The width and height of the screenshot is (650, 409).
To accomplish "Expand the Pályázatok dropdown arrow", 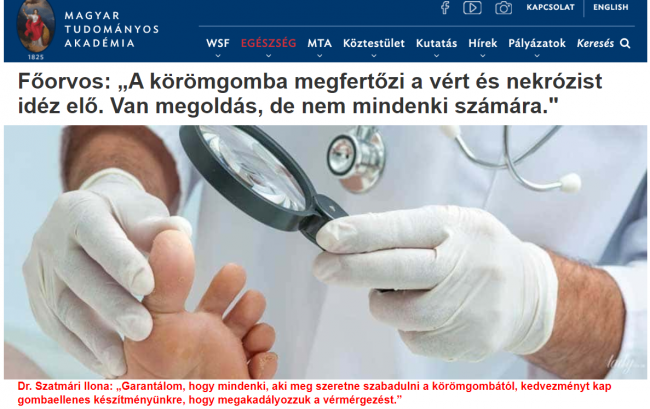I will tap(537, 56).
